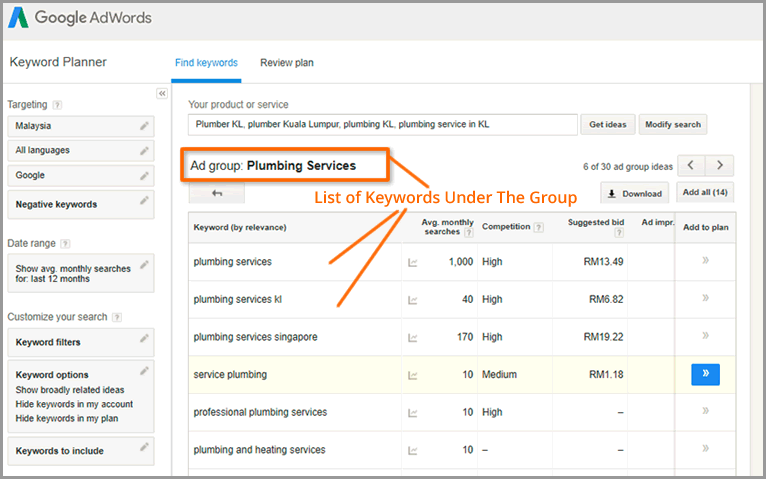
Task: Select 'professional plumbing services' keyword
Action: 260,412
